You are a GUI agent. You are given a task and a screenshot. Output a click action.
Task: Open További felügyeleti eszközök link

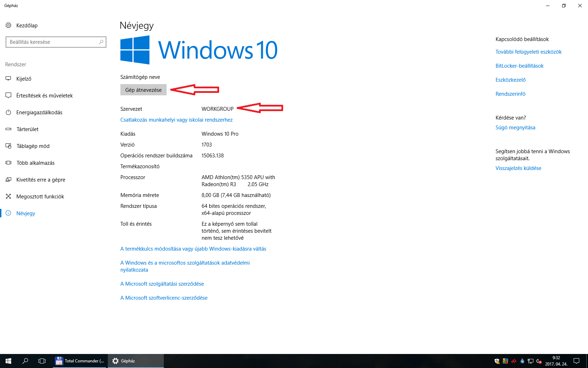[528, 52]
